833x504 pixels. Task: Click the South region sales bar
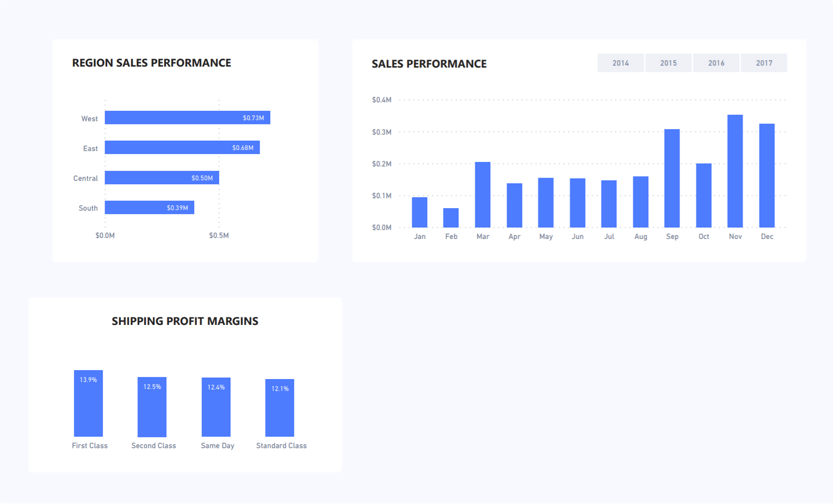149,207
